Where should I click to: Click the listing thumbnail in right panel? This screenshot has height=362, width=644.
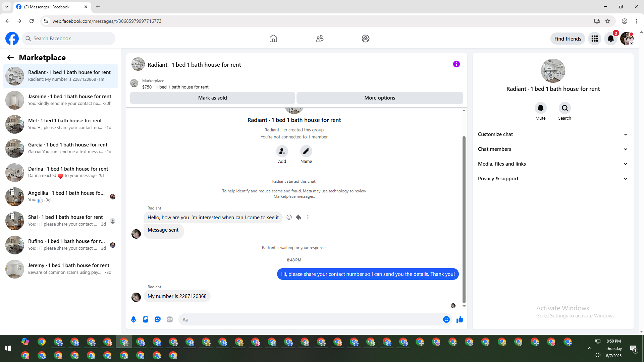click(553, 71)
